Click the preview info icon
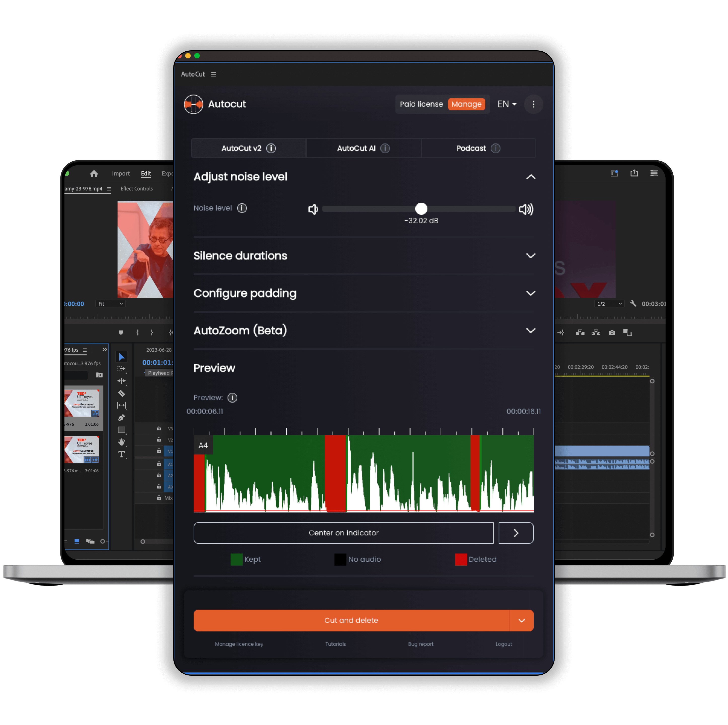The width and height of the screenshot is (728, 725). (x=232, y=397)
